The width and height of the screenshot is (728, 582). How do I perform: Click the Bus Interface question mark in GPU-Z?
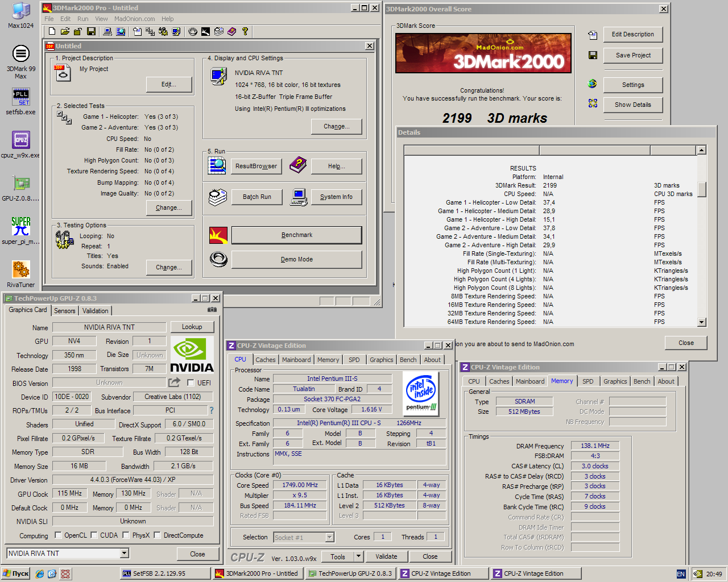pos(212,410)
